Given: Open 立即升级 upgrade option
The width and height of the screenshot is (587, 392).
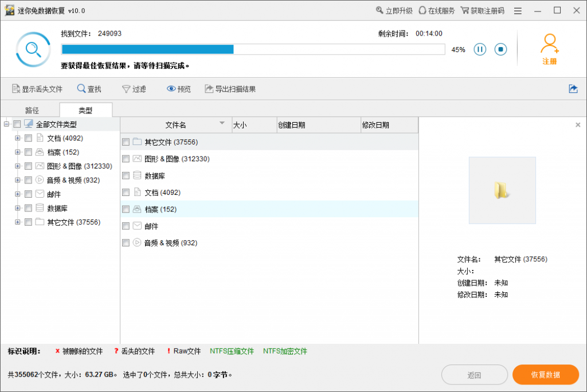Looking at the screenshot, I should (394, 11).
